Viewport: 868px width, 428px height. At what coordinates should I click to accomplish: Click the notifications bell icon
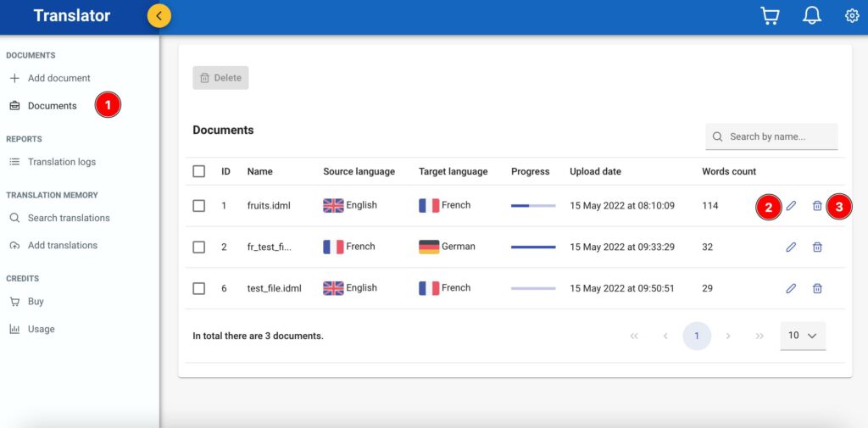812,16
